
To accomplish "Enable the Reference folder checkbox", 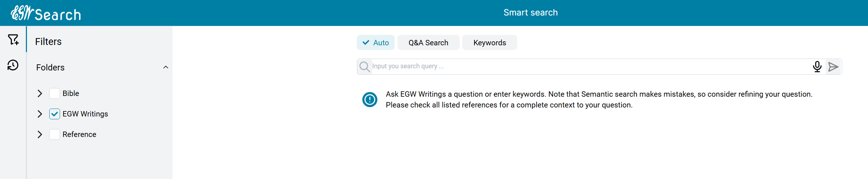I will coord(55,134).
